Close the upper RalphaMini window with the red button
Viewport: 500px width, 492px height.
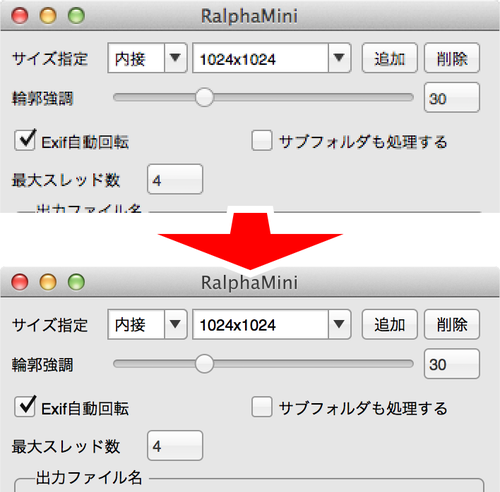click(x=20, y=16)
